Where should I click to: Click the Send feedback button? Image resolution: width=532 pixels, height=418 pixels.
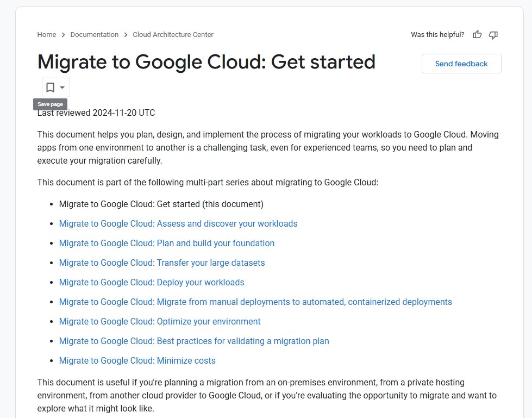point(461,64)
